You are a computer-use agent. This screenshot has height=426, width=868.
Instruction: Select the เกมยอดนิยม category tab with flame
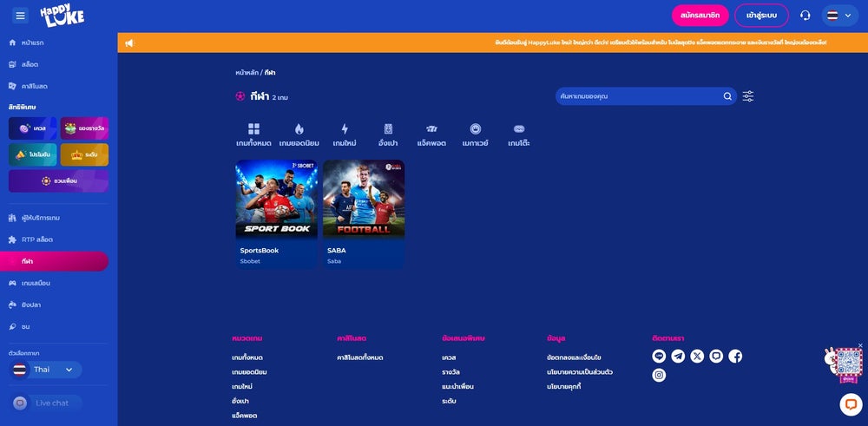pyautogui.click(x=299, y=134)
